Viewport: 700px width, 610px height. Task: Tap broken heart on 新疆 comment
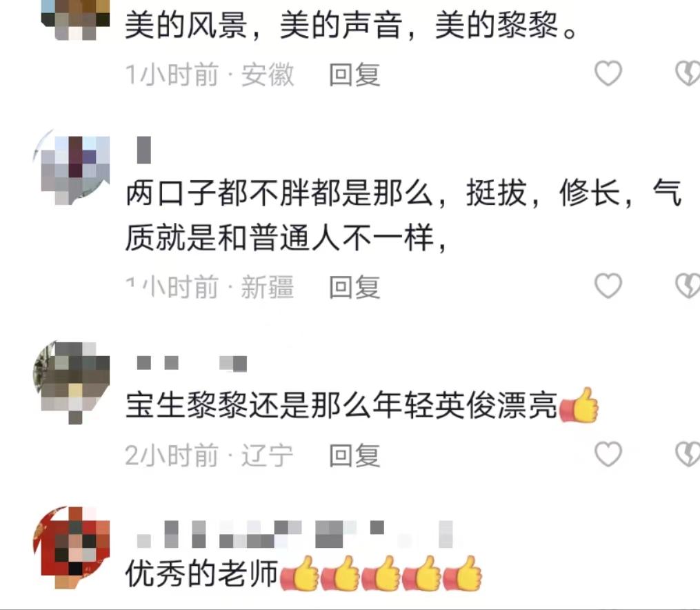pyautogui.click(x=688, y=286)
